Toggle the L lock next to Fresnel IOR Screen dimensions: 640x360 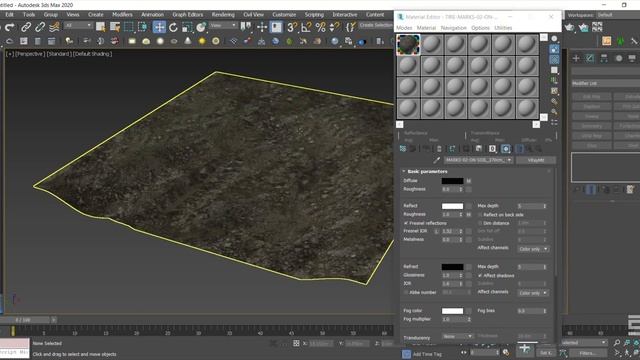tap(436, 231)
